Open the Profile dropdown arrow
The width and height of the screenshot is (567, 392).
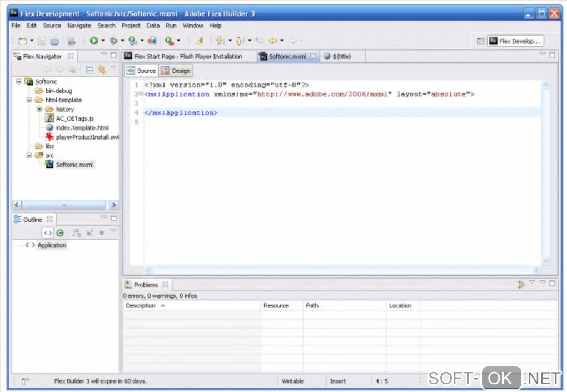pyautogui.click(x=142, y=41)
